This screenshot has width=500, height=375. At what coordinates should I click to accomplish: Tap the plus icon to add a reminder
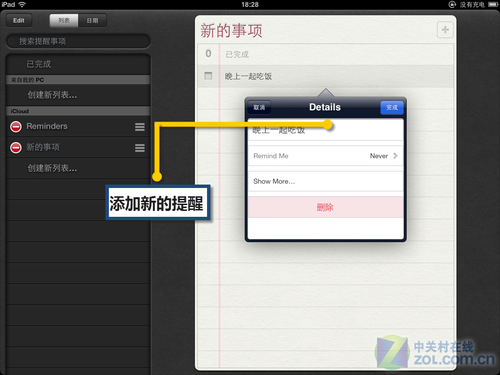(x=445, y=30)
